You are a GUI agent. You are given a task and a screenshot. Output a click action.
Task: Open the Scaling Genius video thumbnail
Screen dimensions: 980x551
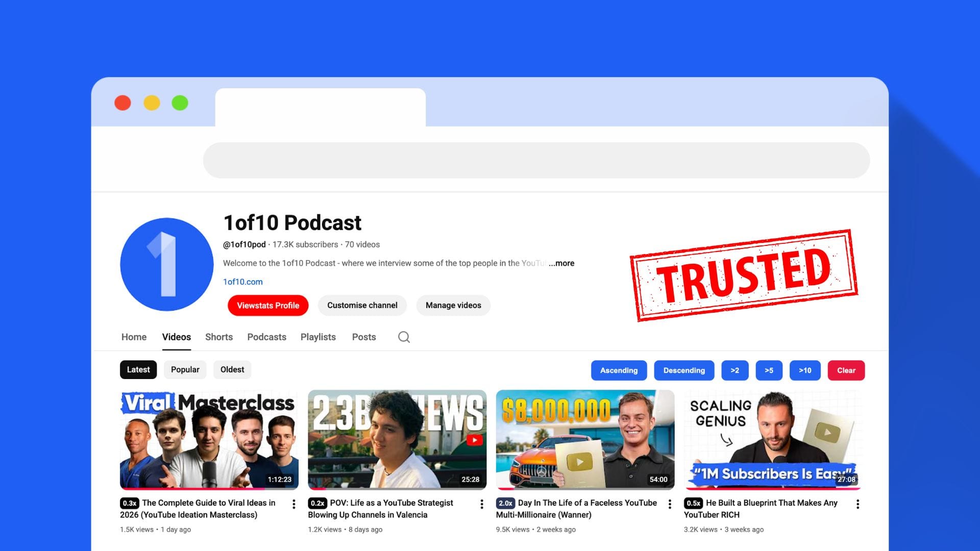[773, 440]
